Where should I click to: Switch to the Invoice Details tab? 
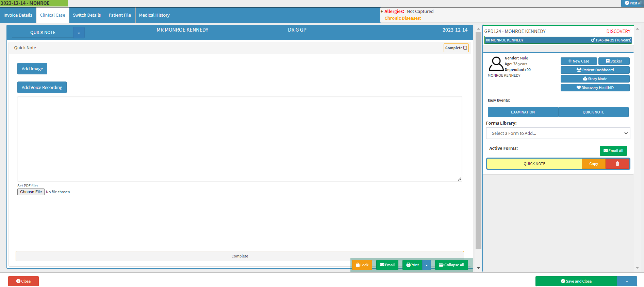click(x=18, y=15)
